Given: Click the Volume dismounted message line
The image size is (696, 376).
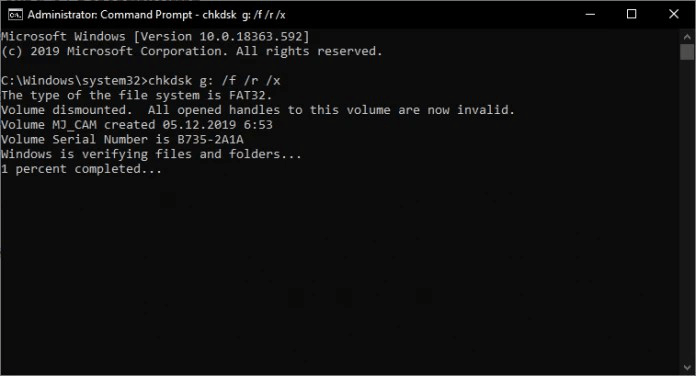Looking at the screenshot, I should coord(257,110).
